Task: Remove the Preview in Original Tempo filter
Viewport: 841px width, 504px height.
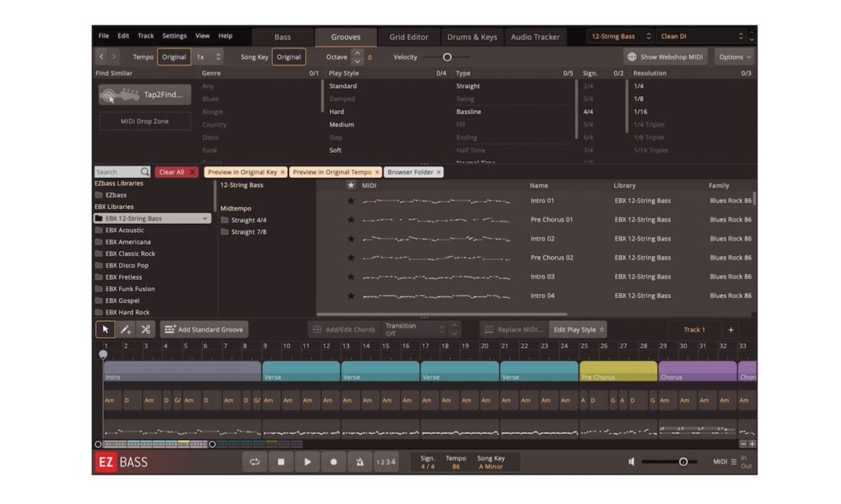Action: (377, 172)
